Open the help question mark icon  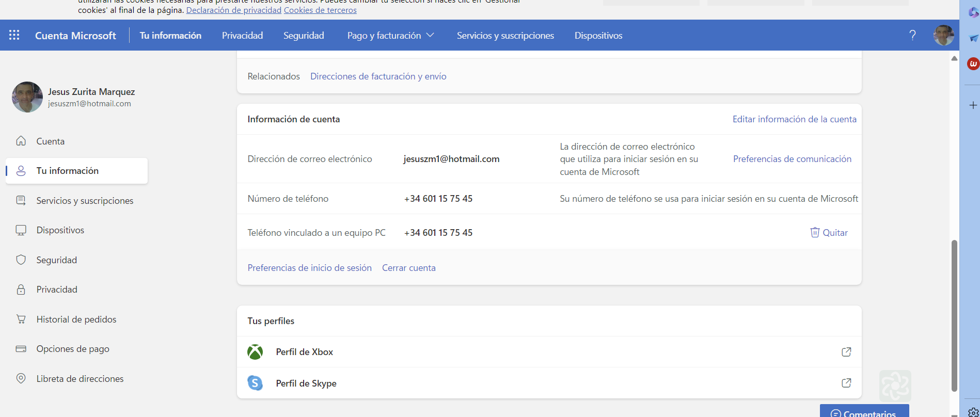coord(912,35)
